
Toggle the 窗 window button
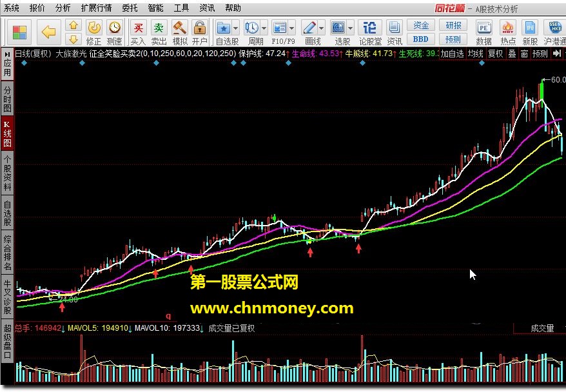524,54
